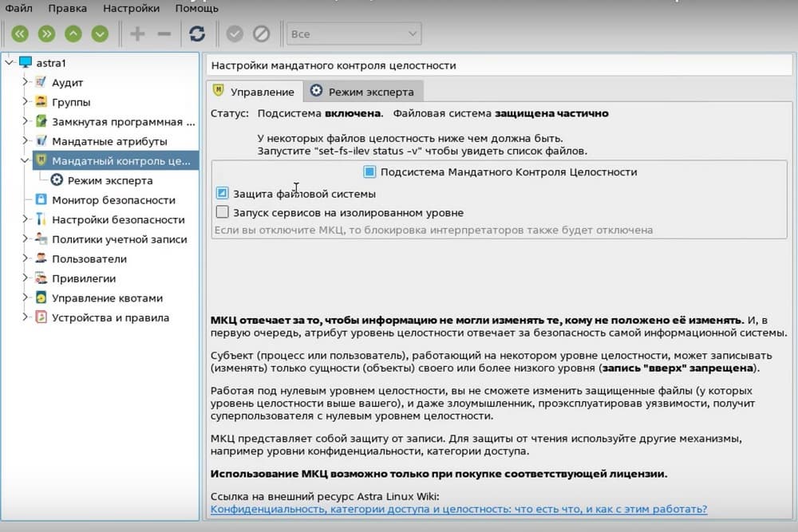Screen dimensions: 798x532
Task: Expand the Мандатные атрибуты node arrow
Action: point(25,140)
